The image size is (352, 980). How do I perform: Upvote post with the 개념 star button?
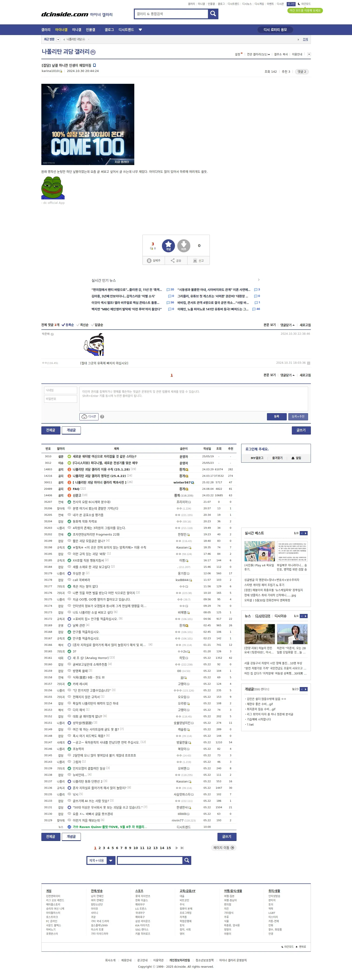(x=168, y=245)
